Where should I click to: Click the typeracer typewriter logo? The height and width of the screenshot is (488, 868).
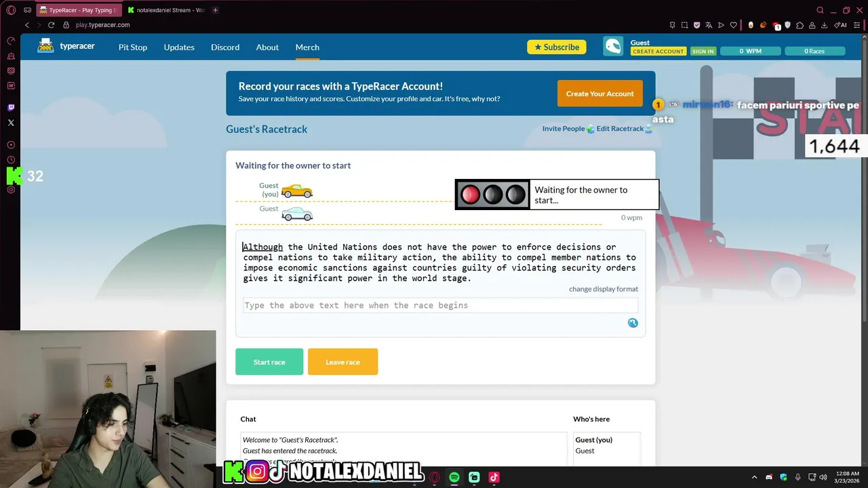tap(45, 46)
